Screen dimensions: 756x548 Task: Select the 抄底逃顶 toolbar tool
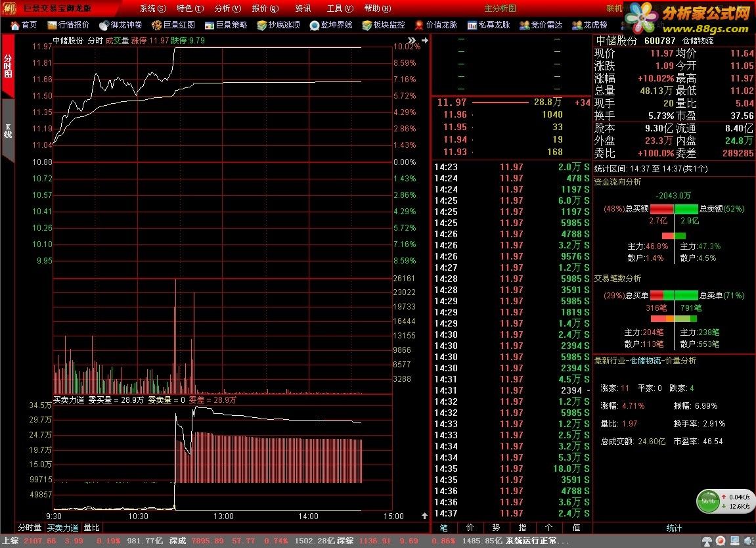pos(278,25)
